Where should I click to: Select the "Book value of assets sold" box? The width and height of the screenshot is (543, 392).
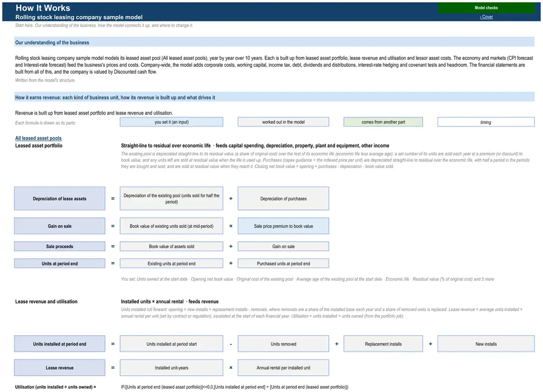pyautogui.click(x=171, y=247)
